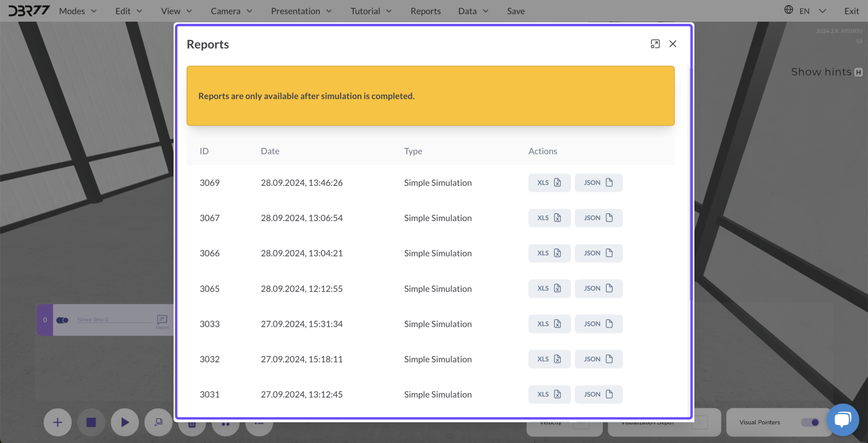Click the plus add button
868x443 pixels.
(58, 422)
